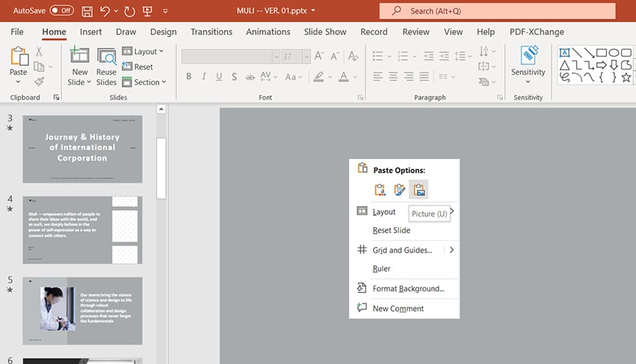This screenshot has height=364, width=636.
Task: Select slide 5 thumbnail with scientist photo
Action: tap(82, 311)
